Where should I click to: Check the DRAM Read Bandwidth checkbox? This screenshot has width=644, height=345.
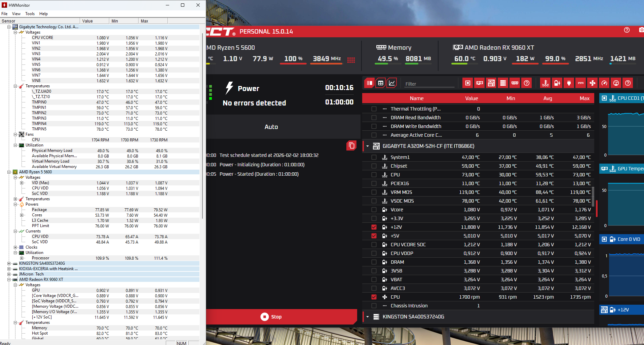374,118
